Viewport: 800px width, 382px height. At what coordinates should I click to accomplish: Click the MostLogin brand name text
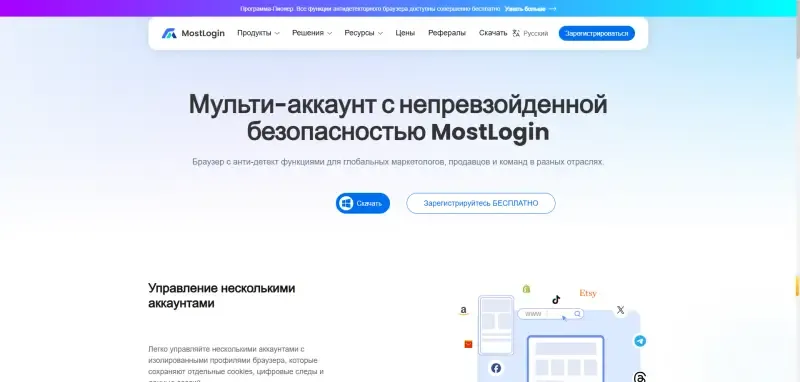pyautogui.click(x=203, y=34)
